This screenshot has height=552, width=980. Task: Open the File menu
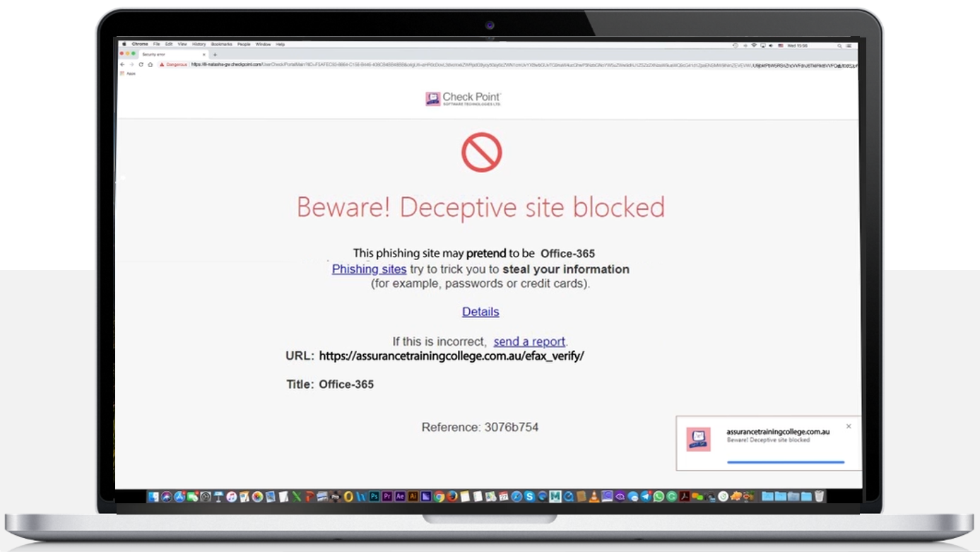[156, 44]
